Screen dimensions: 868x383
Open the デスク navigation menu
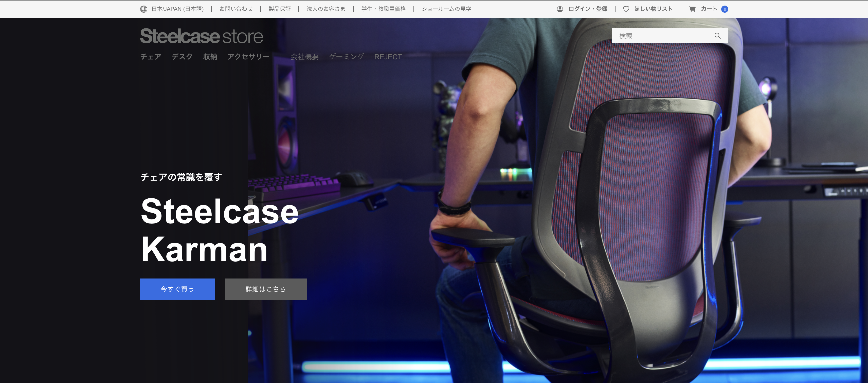(182, 57)
